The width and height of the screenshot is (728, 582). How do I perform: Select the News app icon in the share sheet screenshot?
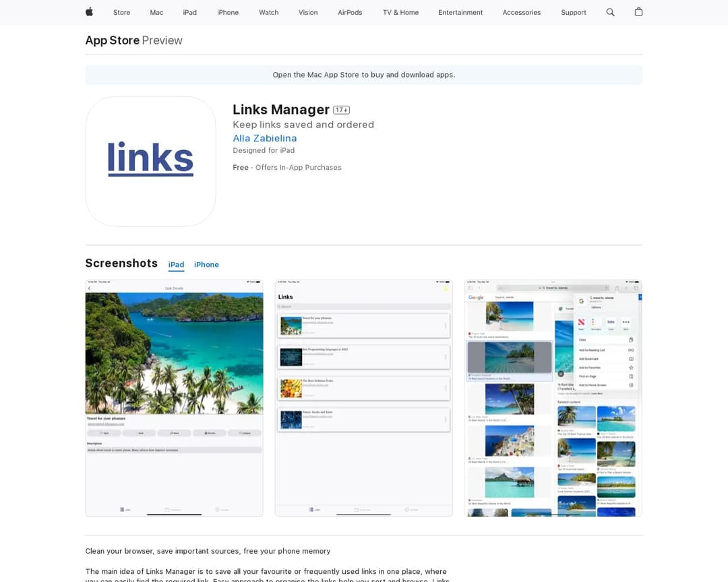pos(581,321)
